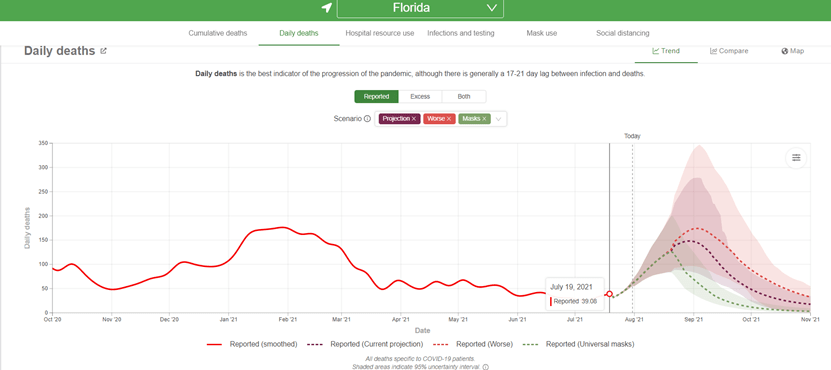Screen dimensions: 831x370
Task: Switch to Cumulative deaths tab
Action: pos(218,33)
